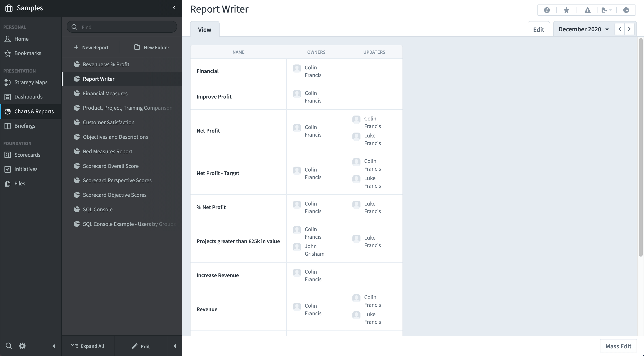Image resolution: width=644 pixels, height=356 pixels.
Task: Create a New Report
Action: pos(91,47)
